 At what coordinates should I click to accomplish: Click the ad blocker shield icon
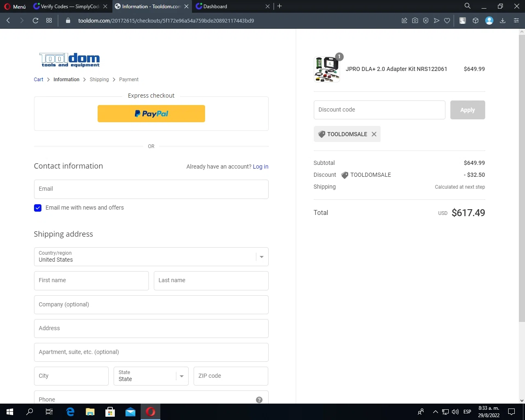(x=426, y=21)
